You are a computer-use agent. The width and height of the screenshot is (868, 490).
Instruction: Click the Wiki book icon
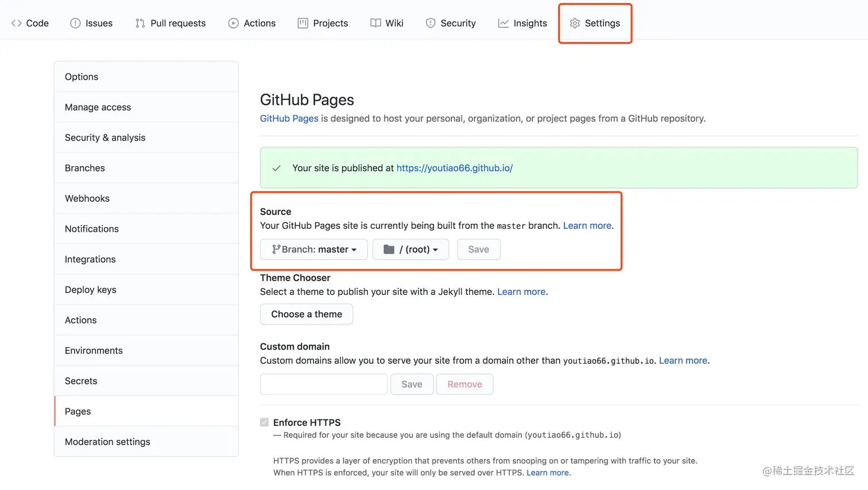coord(375,23)
